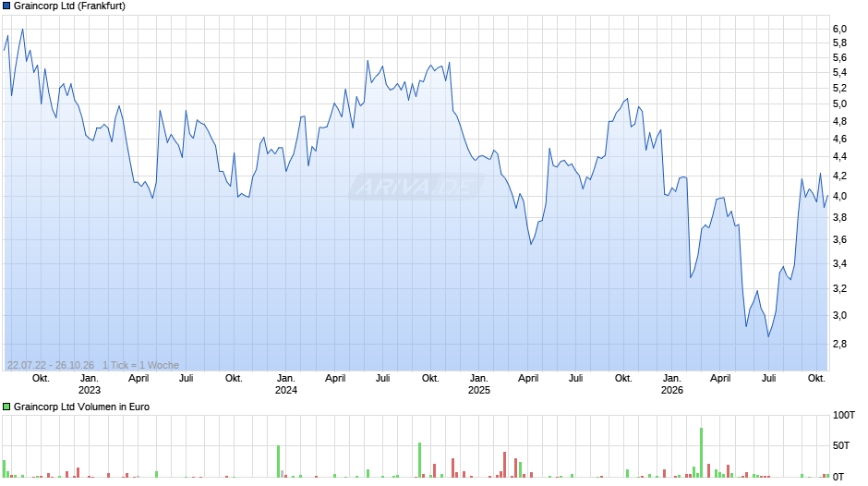Click the 6,0 price axis label

click(839, 29)
